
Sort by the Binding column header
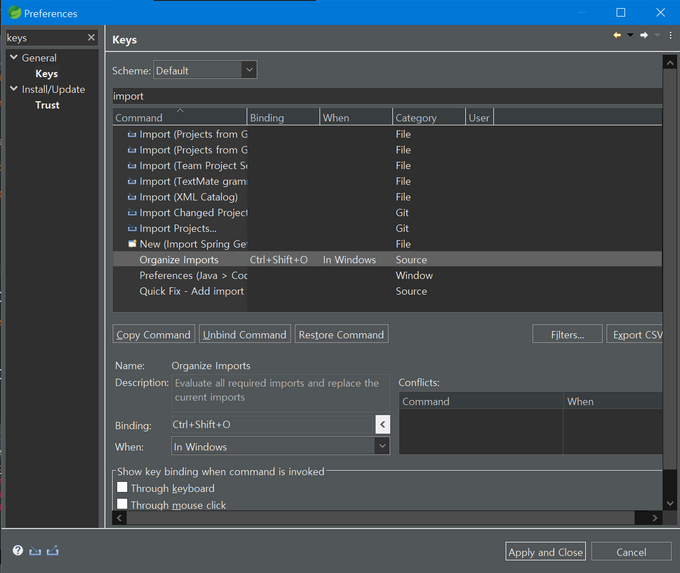coord(283,117)
